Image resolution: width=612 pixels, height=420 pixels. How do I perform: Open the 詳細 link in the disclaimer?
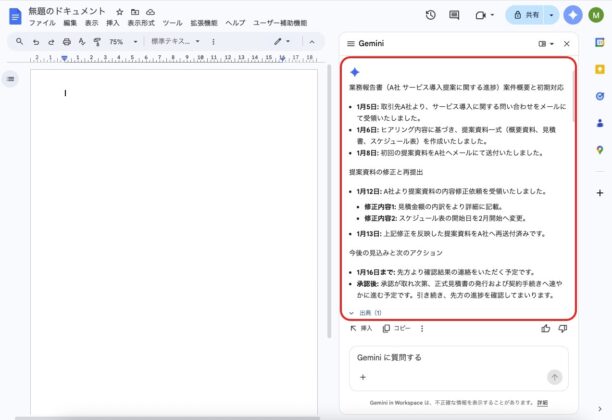click(x=543, y=403)
